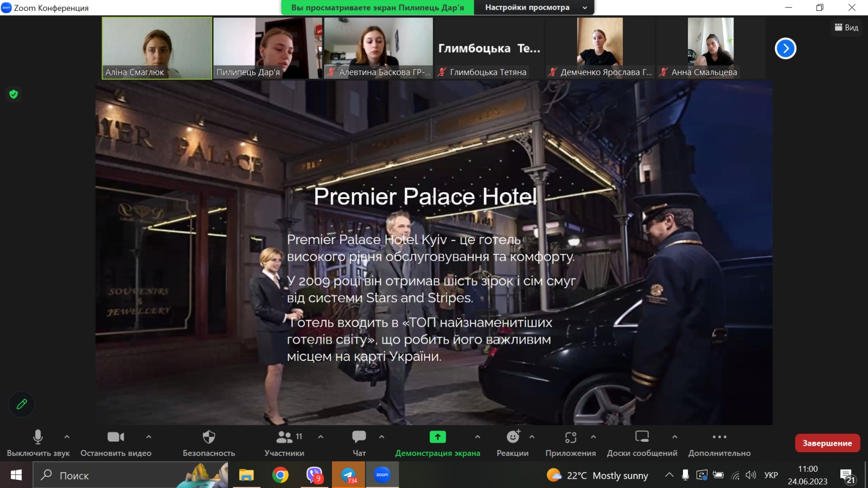Expand audio options arrow next to microphone

pyautogui.click(x=67, y=436)
